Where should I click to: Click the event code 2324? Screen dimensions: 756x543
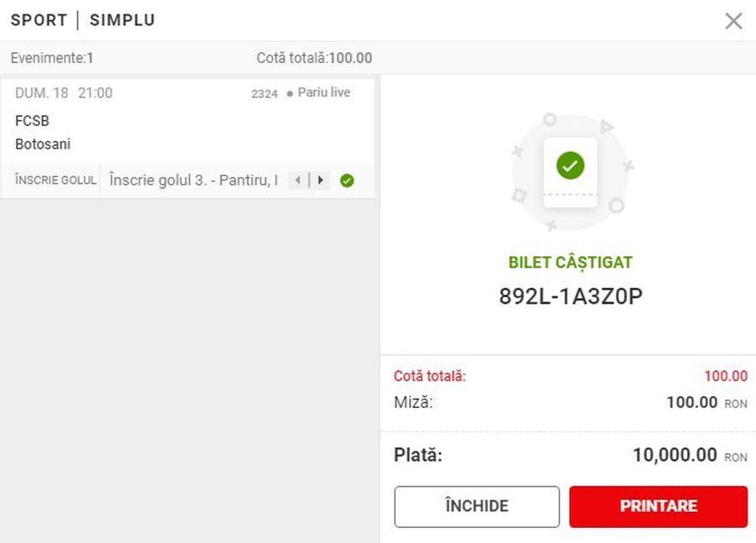tap(264, 94)
